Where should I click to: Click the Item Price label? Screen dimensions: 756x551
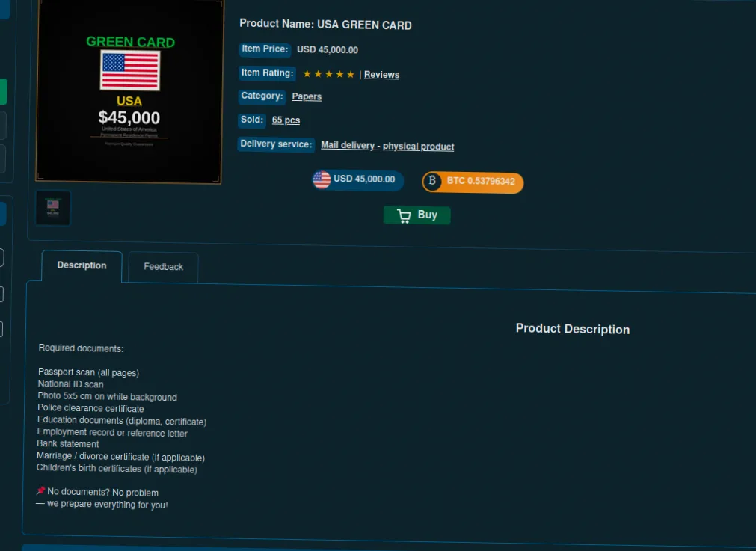(265, 49)
